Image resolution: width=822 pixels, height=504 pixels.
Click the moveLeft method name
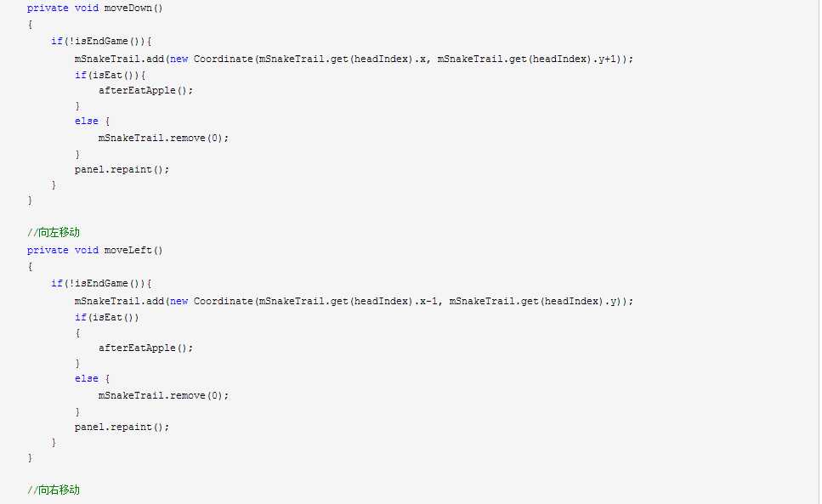click(x=128, y=251)
